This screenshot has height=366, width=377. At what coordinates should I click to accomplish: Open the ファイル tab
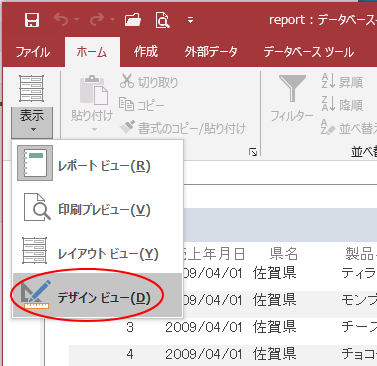(x=33, y=52)
